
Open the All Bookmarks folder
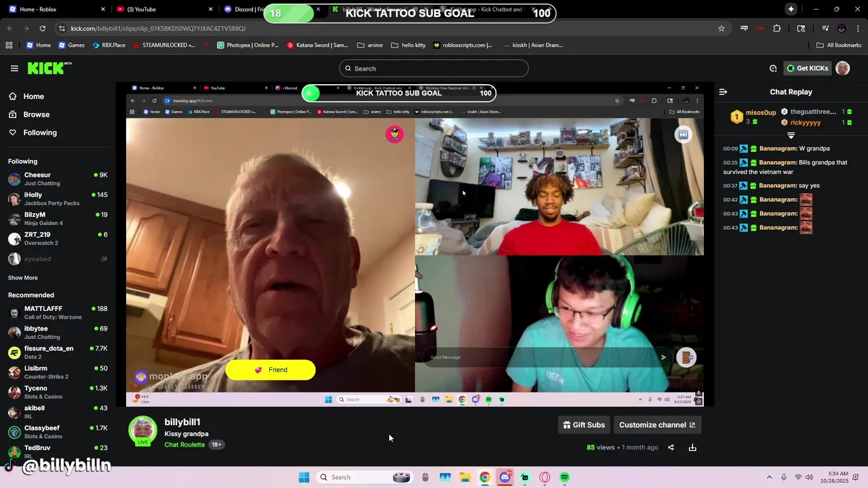pyautogui.click(x=839, y=45)
